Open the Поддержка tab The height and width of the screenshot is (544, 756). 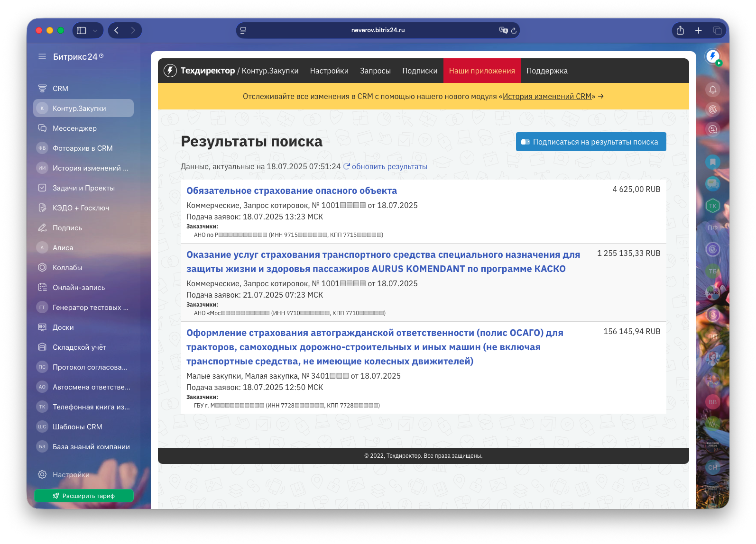(x=547, y=71)
